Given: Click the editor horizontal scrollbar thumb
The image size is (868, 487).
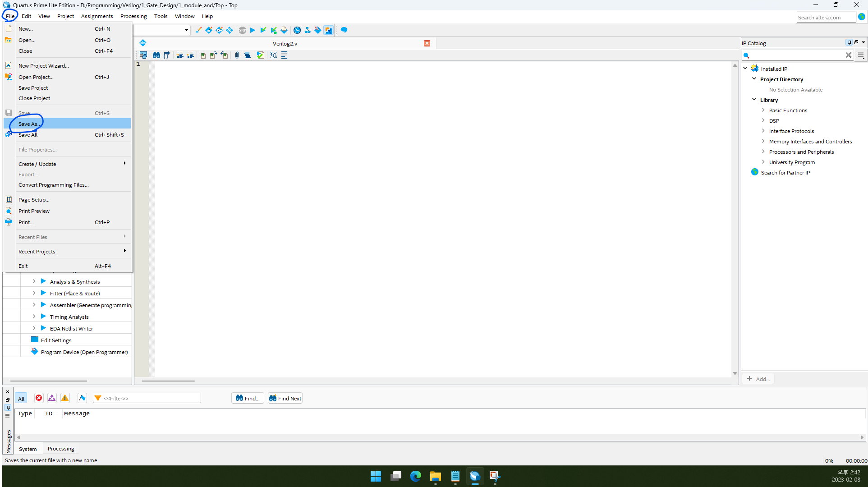Looking at the screenshot, I should 168,381.
